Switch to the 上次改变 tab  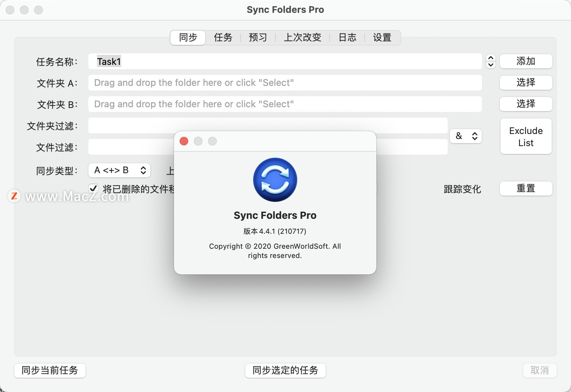click(x=302, y=37)
